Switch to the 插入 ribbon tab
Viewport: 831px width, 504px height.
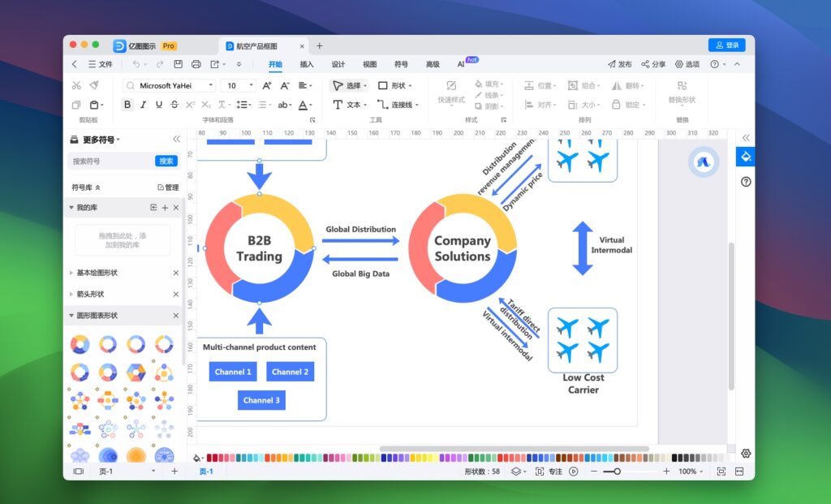(306, 64)
